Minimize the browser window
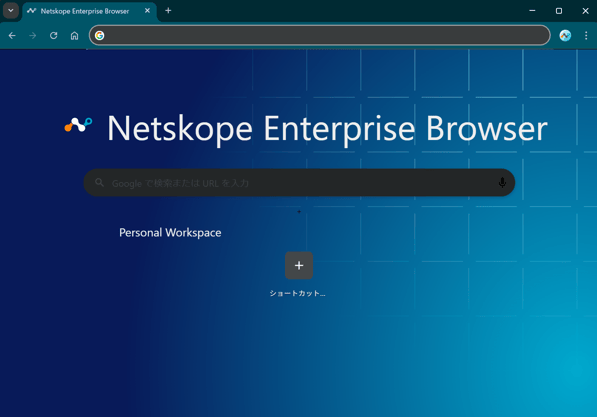The width and height of the screenshot is (597, 417). [532, 11]
